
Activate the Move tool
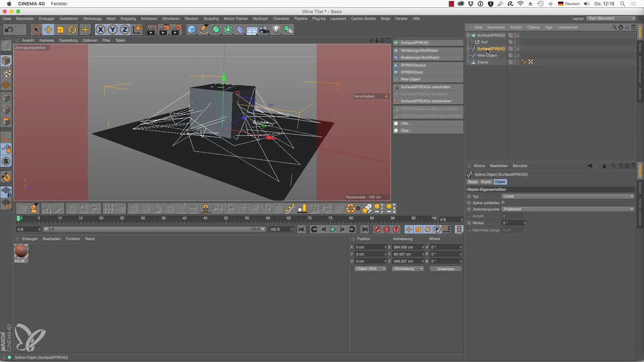(48, 29)
